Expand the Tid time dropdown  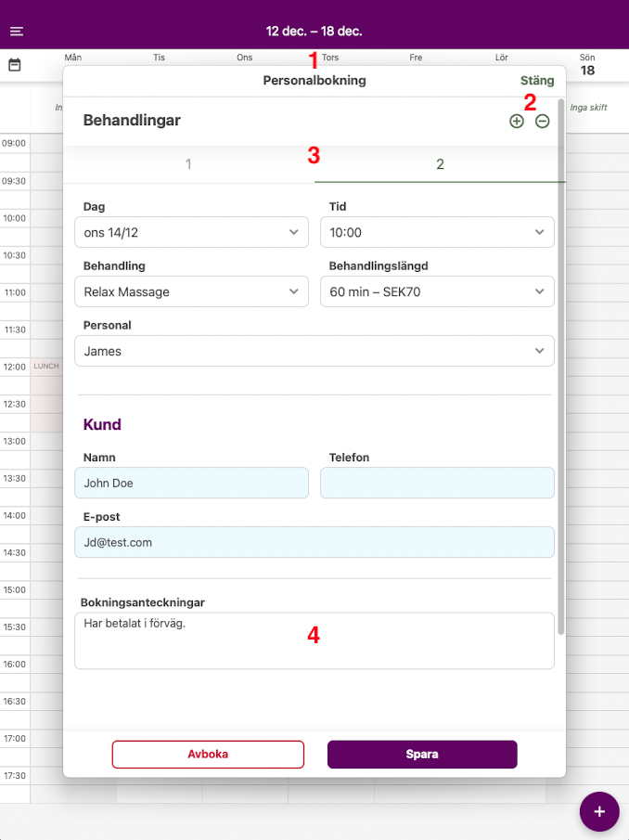(x=437, y=232)
